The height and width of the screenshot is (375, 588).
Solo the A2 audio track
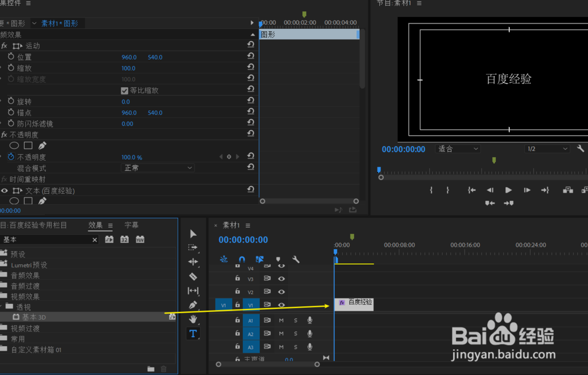click(296, 334)
